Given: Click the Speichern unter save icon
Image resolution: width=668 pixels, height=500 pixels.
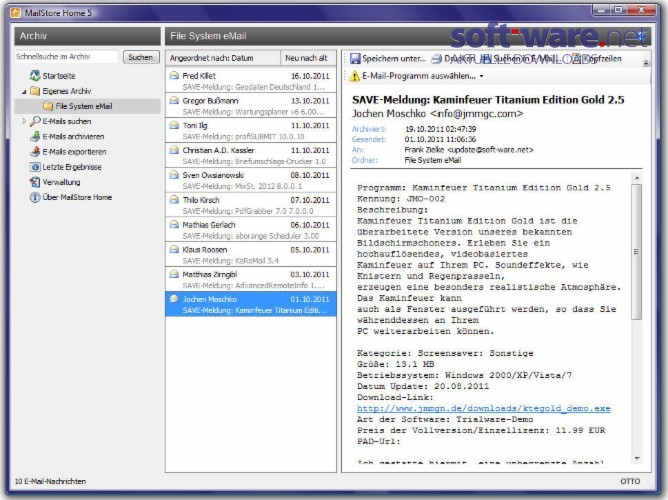Looking at the screenshot, I should [x=355, y=59].
